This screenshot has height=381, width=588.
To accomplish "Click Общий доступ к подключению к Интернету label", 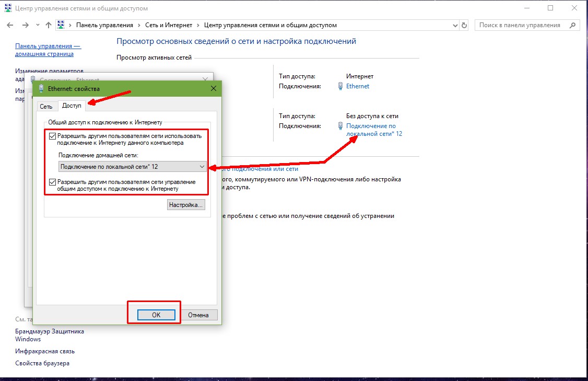I will click(105, 122).
